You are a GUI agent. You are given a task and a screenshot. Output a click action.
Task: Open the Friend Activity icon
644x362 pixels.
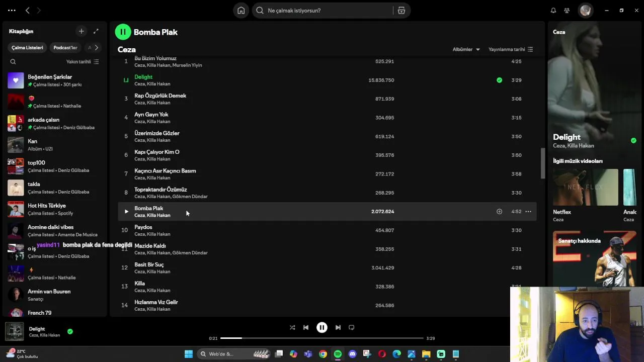(567, 11)
